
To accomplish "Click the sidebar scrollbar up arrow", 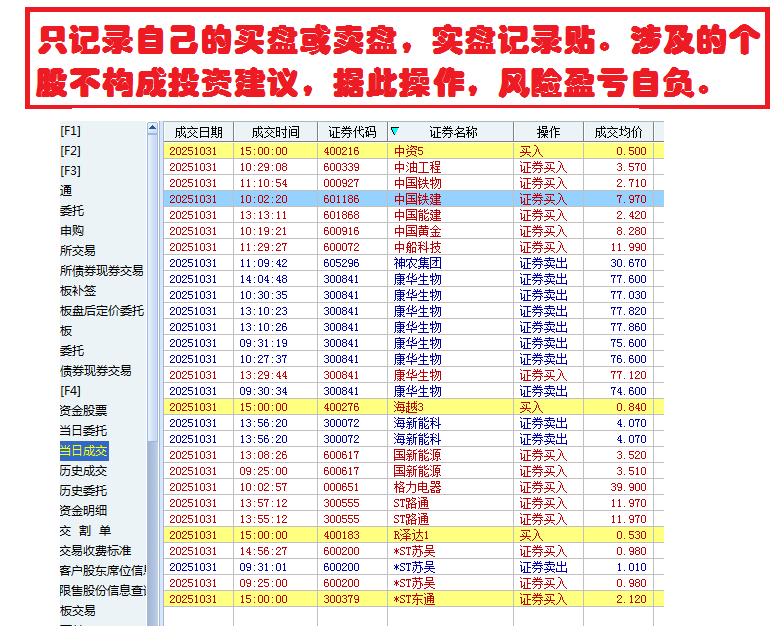I will (152, 128).
